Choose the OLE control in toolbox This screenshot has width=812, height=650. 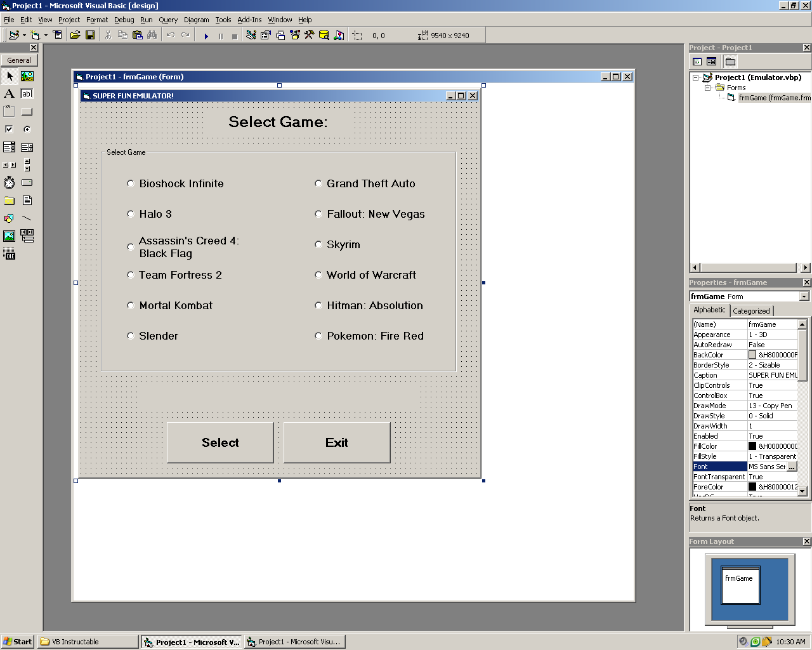pos(9,255)
